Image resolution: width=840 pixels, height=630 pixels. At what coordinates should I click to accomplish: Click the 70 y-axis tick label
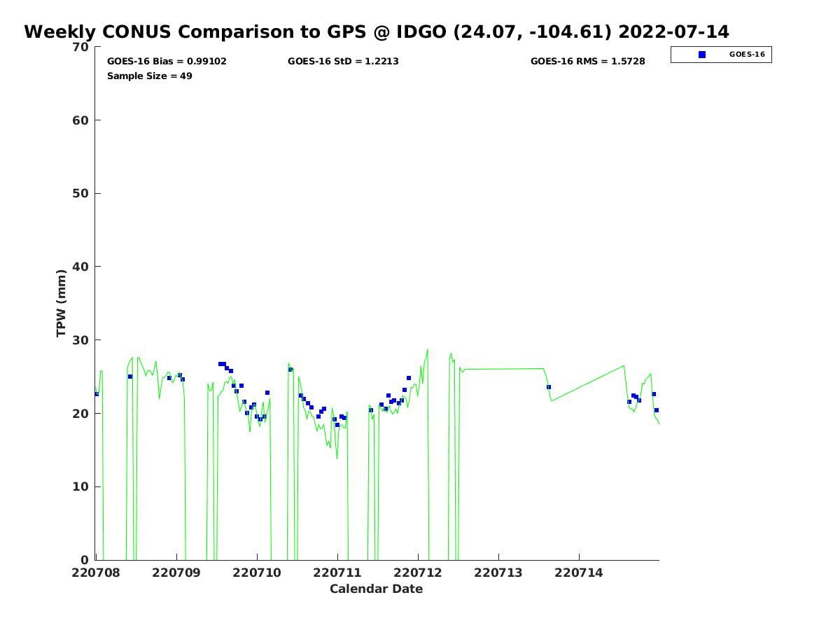(81, 47)
